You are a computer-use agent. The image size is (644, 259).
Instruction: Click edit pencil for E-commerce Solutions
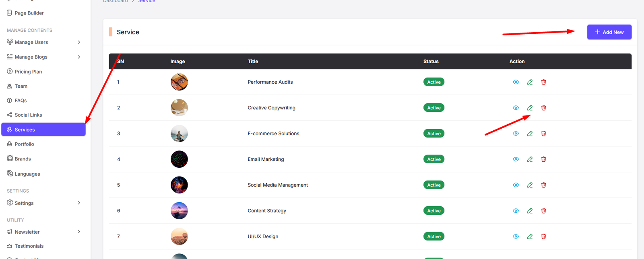tap(530, 134)
